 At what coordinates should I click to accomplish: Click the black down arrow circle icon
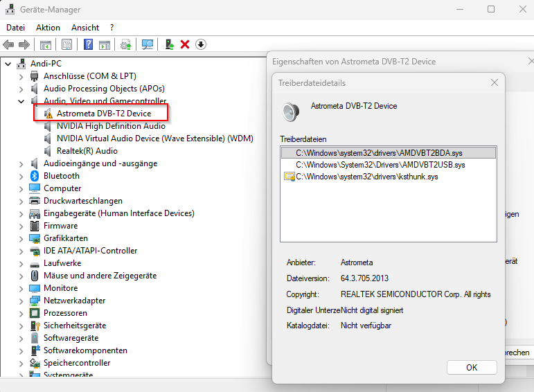[201, 44]
